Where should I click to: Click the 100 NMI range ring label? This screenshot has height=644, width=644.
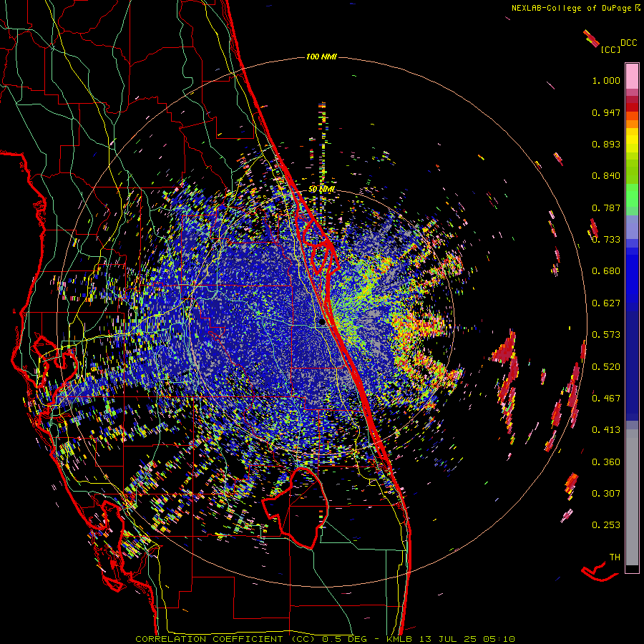[x=321, y=57]
